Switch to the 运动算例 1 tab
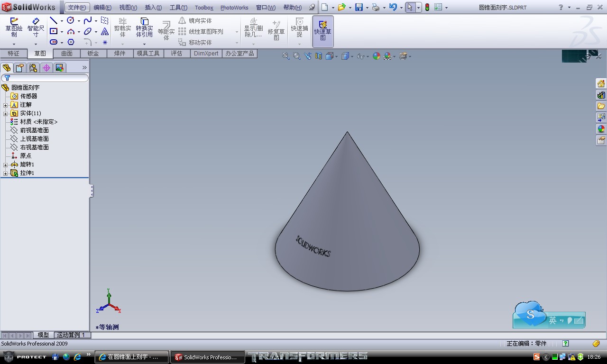Image resolution: width=607 pixels, height=364 pixels. (71, 335)
